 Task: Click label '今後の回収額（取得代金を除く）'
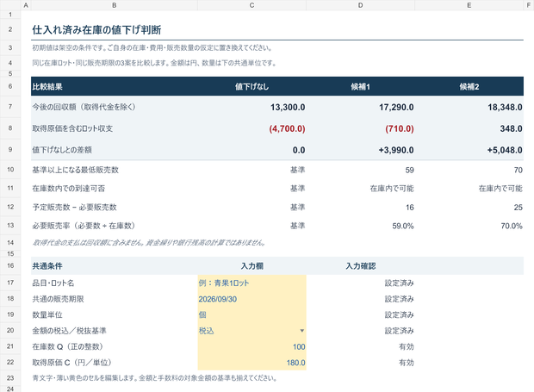point(84,107)
